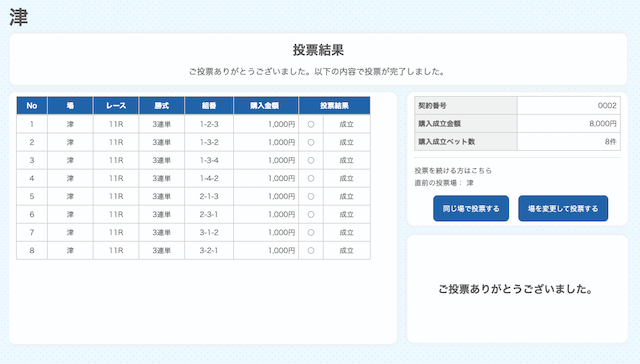Click the 3連単 cell in the 1-4-2 row
Image resolution: width=640 pixels, height=364 pixels.
[x=162, y=178]
